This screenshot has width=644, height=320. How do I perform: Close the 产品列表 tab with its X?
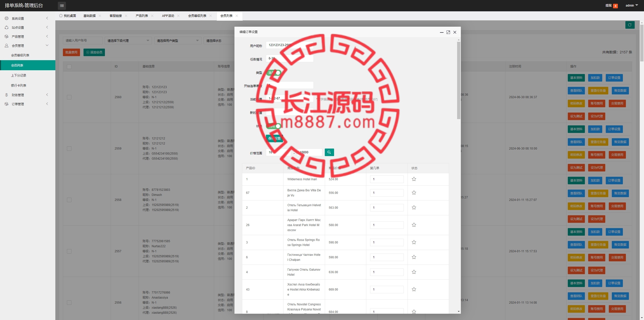pos(152,16)
